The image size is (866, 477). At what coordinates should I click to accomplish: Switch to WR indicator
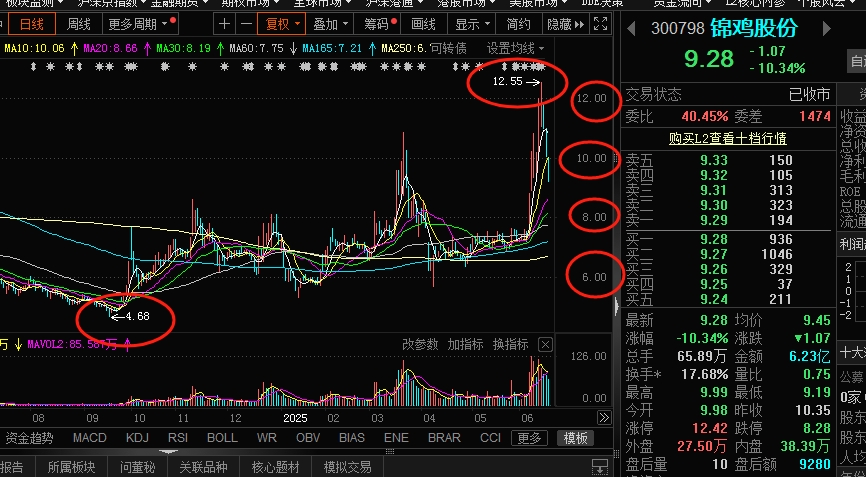(x=267, y=438)
